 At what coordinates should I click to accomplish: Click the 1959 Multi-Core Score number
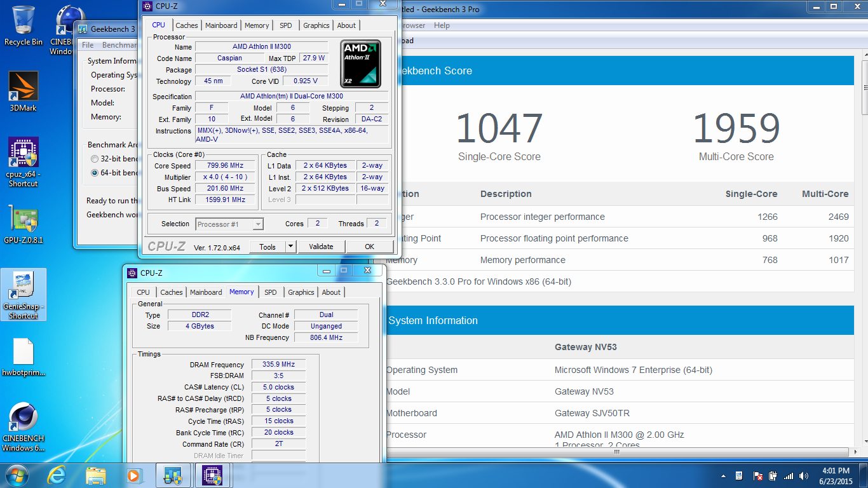736,128
